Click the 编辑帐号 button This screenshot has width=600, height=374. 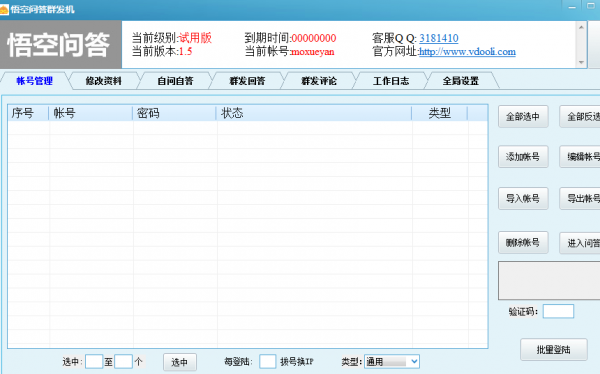tap(580, 157)
